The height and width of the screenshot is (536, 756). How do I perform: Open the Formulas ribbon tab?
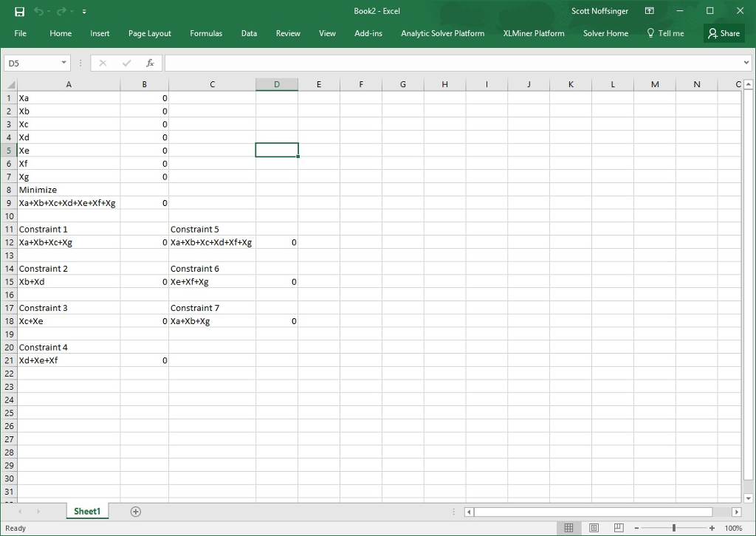click(x=206, y=33)
